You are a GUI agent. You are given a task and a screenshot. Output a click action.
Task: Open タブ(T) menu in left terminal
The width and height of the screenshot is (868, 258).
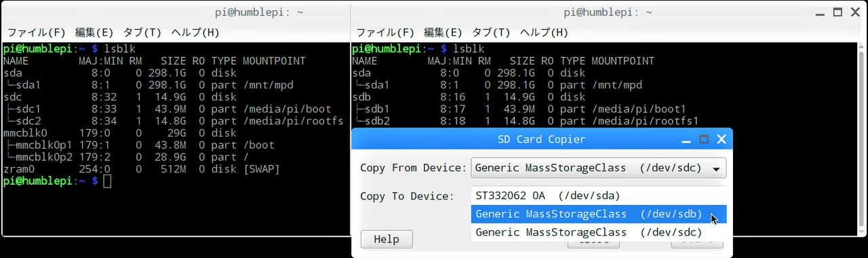(142, 33)
